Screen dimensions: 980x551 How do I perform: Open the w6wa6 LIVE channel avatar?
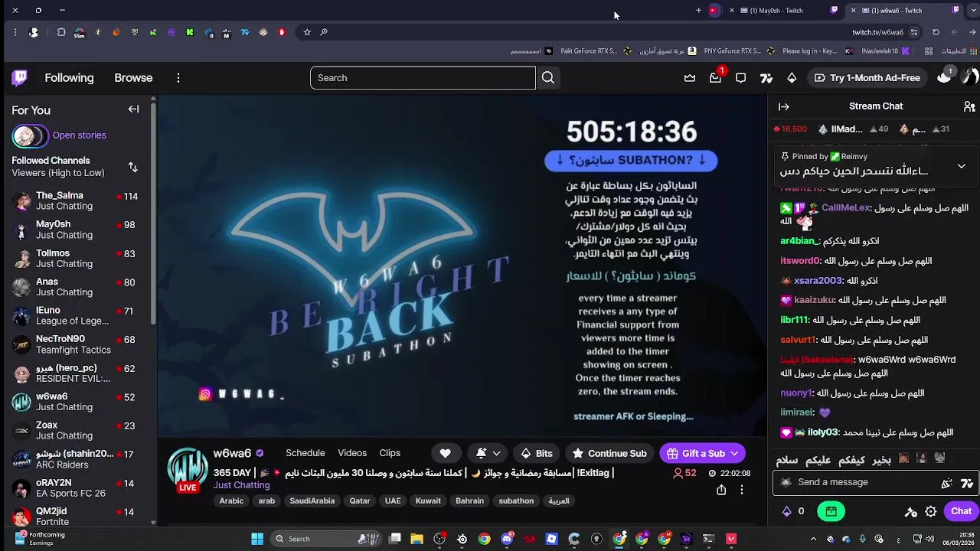(x=188, y=469)
